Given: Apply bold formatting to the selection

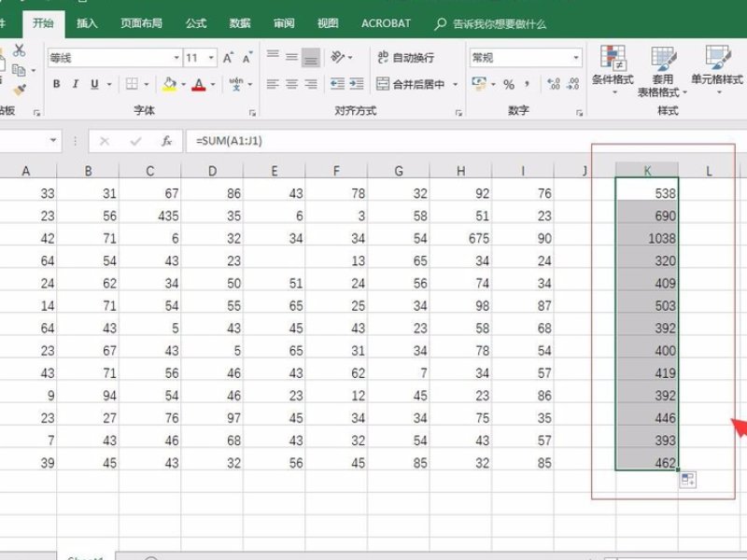Looking at the screenshot, I should [x=55, y=83].
